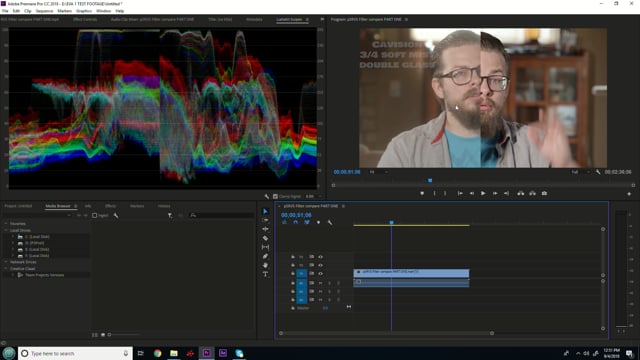Open the Sequence menu
The height and width of the screenshot is (360, 640).
44,11
